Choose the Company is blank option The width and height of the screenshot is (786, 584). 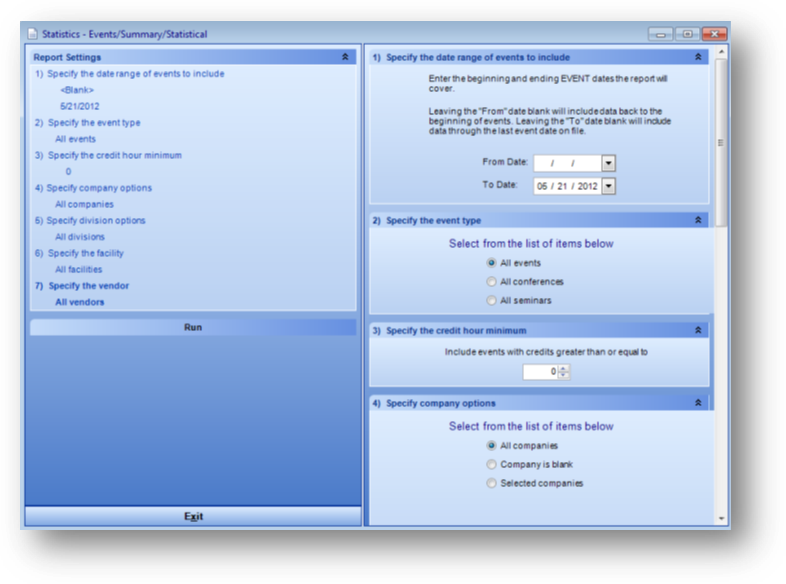[x=491, y=465]
